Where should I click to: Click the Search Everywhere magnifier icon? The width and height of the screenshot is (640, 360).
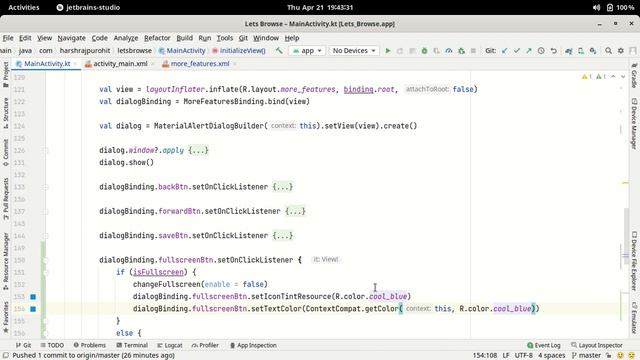[x=609, y=51]
